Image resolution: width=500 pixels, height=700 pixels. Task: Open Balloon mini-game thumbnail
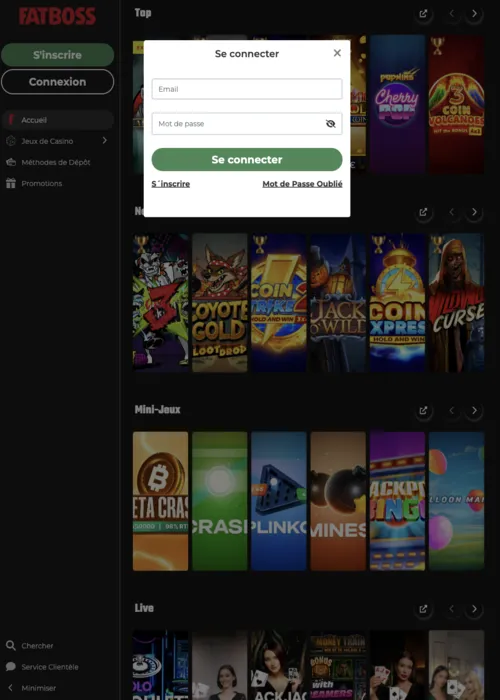pos(456,501)
